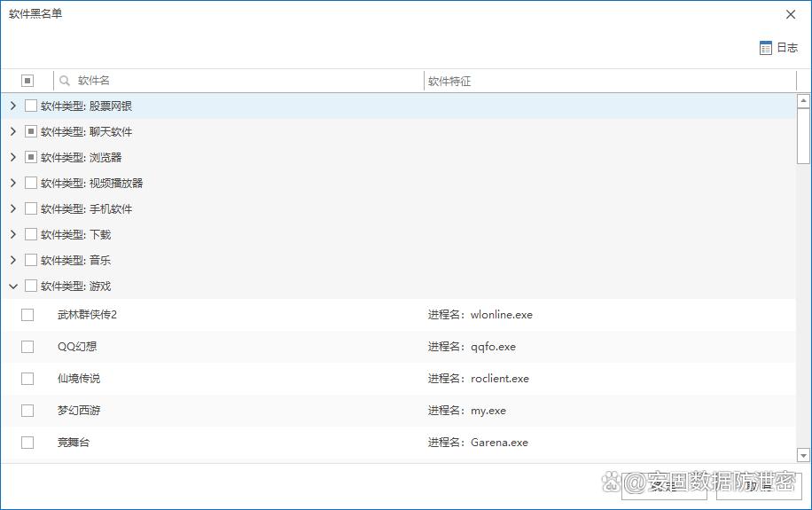Select the 竞舞台 Garena.exe row
Viewport: 812px width, 510px height.
(266, 443)
